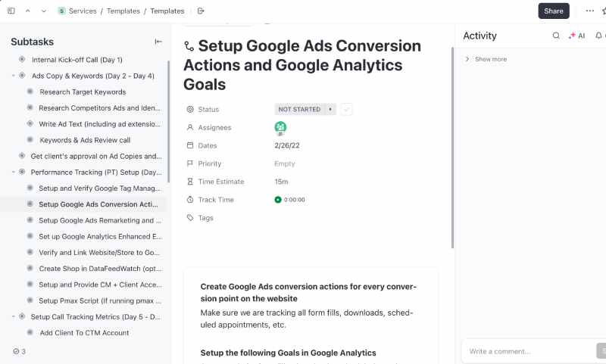The width and height of the screenshot is (606, 364).
Task: Click the task title heading to edit
Action: (x=302, y=65)
